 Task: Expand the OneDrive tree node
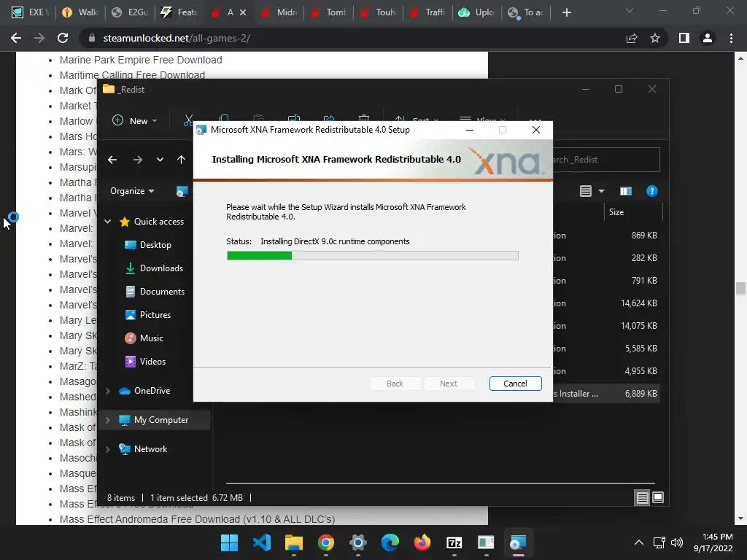pyautogui.click(x=108, y=391)
